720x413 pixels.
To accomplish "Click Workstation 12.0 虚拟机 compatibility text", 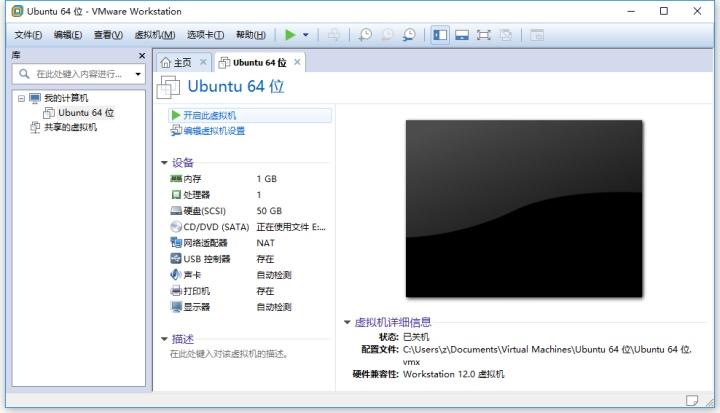I will click(454, 374).
